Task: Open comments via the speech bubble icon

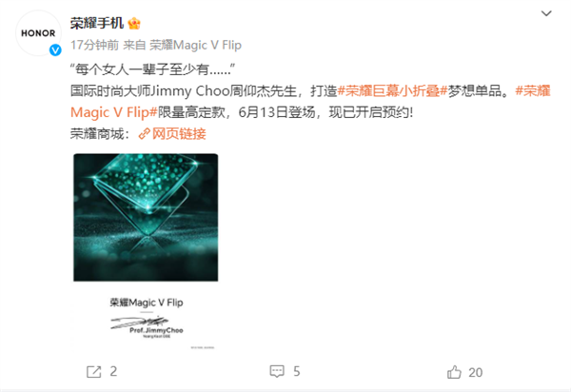Action: (x=277, y=371)
